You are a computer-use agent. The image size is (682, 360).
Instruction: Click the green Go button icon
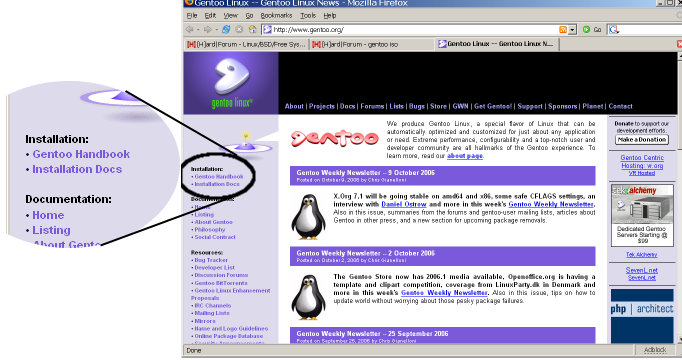click(x=586, y=30)
